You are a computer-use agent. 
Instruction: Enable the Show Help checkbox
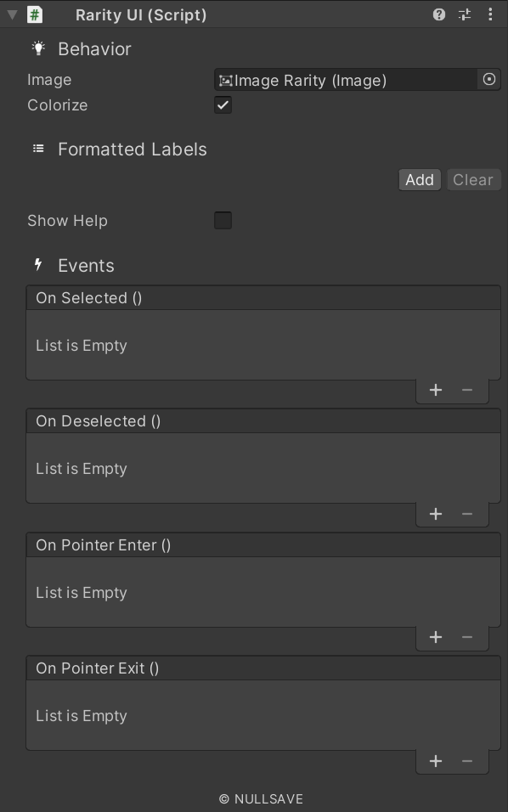click(223, 220)
